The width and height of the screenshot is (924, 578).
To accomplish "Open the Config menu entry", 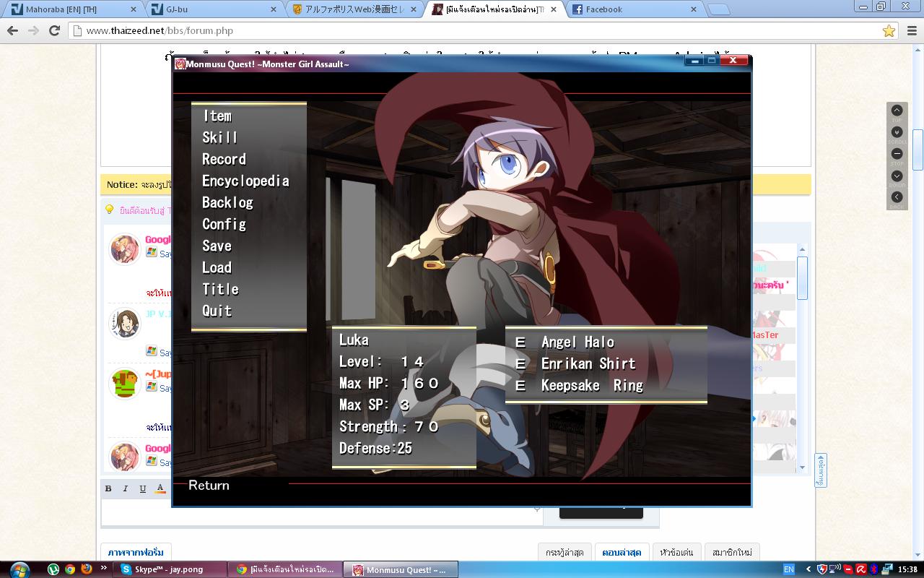I will coord(224,224).
